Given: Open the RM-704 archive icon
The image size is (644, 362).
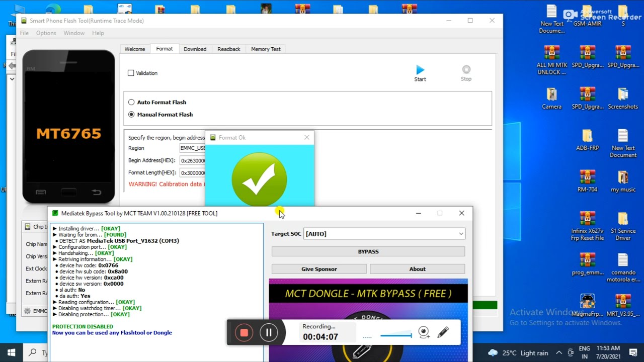Looking at the screenshot, I should click(x=587, y=182).
